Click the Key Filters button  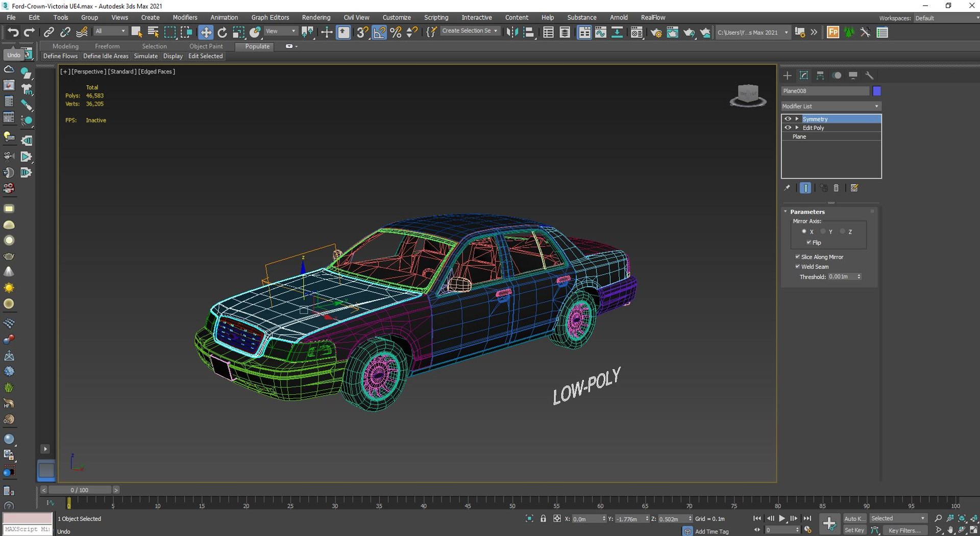pos(904,530)
